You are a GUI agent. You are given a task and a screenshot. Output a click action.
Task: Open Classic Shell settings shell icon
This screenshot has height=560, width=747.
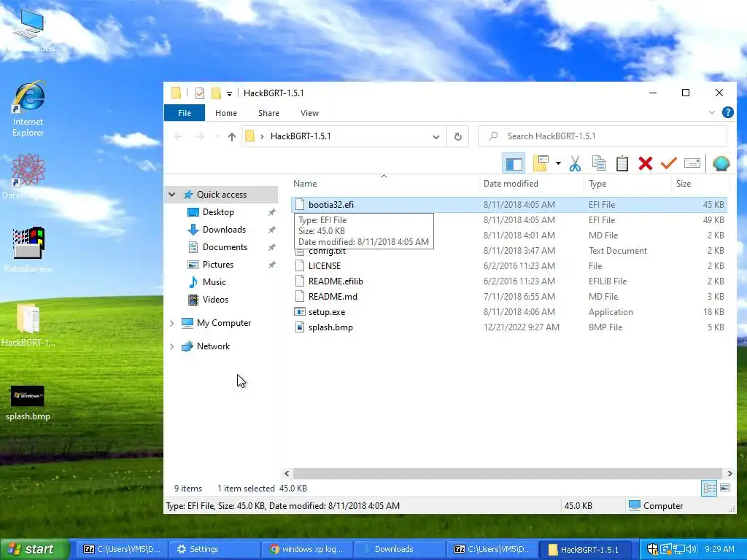pos(721,163)
